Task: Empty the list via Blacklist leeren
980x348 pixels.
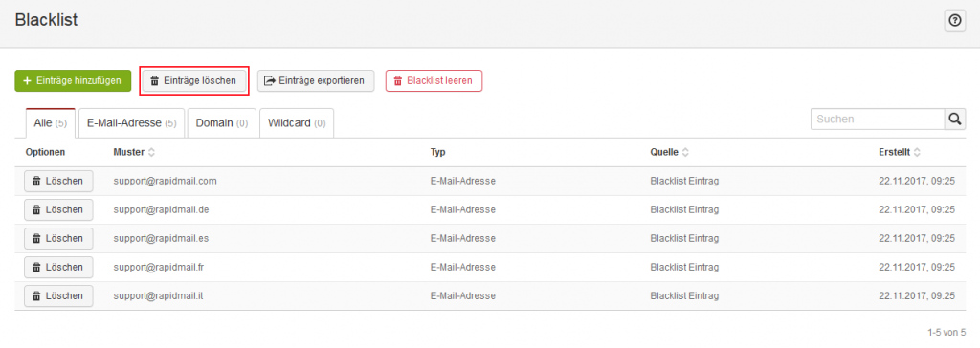Action: (434, 81)
